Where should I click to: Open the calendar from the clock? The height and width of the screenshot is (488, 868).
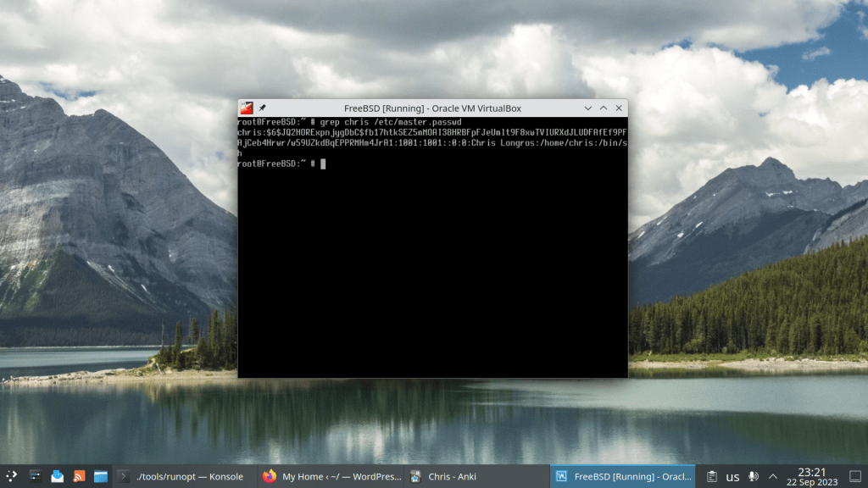811,476
